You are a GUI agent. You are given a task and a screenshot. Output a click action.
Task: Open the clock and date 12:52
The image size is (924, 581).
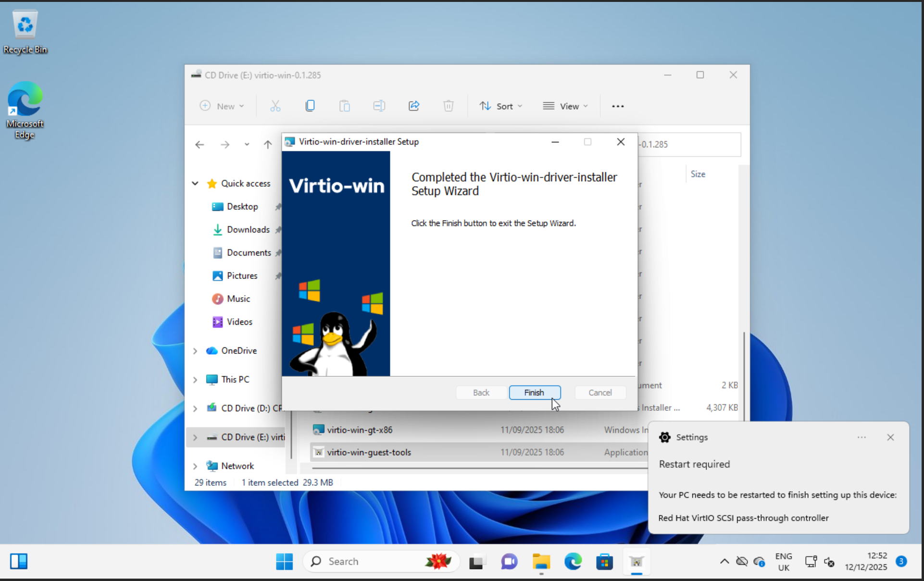866,561
